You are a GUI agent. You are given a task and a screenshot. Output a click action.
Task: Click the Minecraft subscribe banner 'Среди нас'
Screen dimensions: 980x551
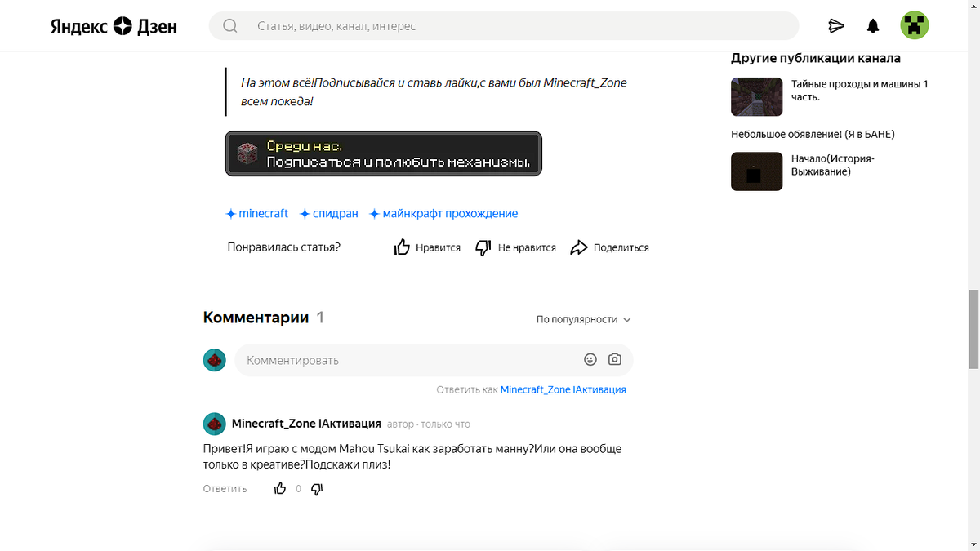pos(383,153)
